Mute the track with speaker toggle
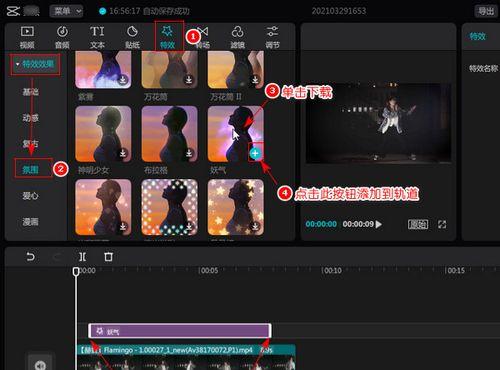This screenshot has width=500, height=370. 40,365
